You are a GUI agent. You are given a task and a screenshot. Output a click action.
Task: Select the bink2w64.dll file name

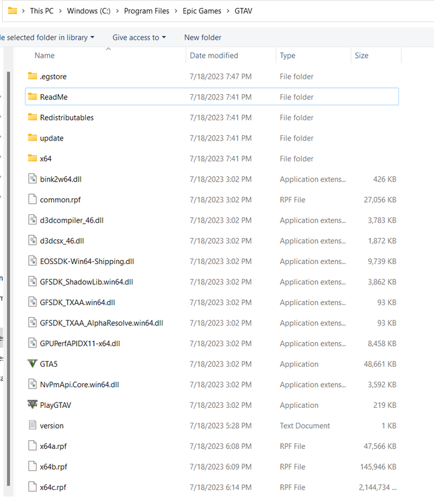60,179
